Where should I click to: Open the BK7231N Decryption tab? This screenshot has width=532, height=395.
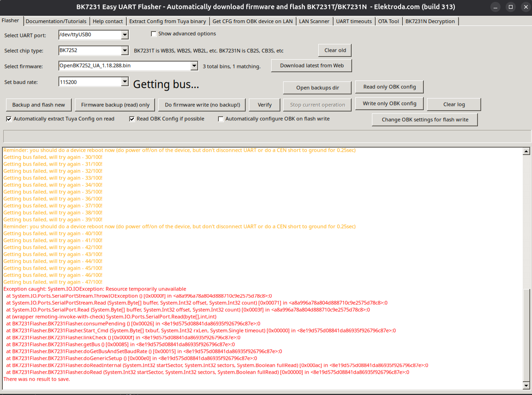[x=430, y=21]
